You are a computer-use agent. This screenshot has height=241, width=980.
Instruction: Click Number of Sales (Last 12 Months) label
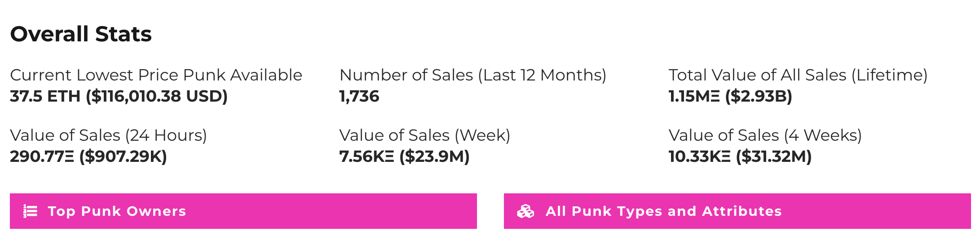pyautogui.click(x=473, y=75)
